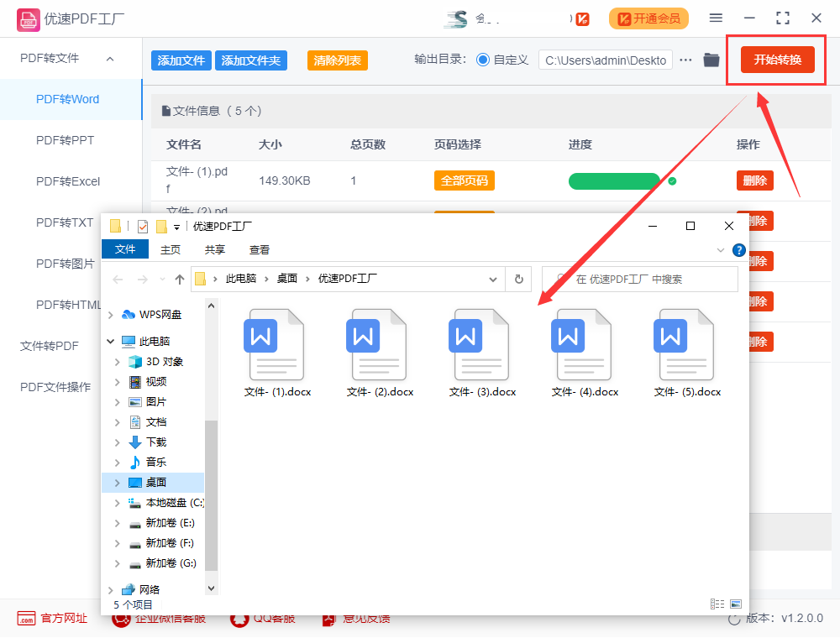Select 新加卷 (E:) in the tree
This screenshot has height=638, width=840.
[171, 523]
